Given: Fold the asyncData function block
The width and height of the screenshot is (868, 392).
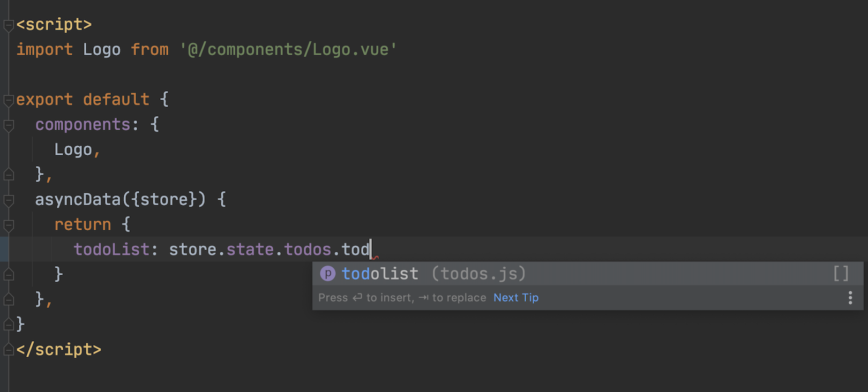Looking at the screenshot, I should tap(9, 200).
